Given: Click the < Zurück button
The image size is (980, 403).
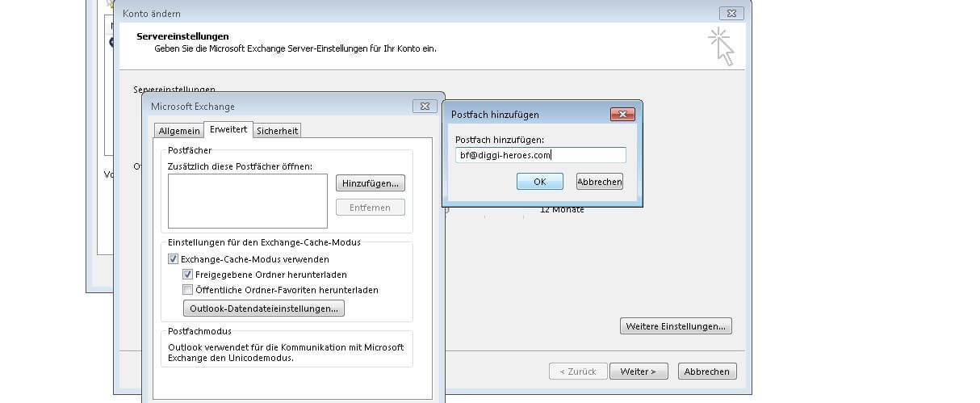Looking at the screenshot, I should 578,372.
